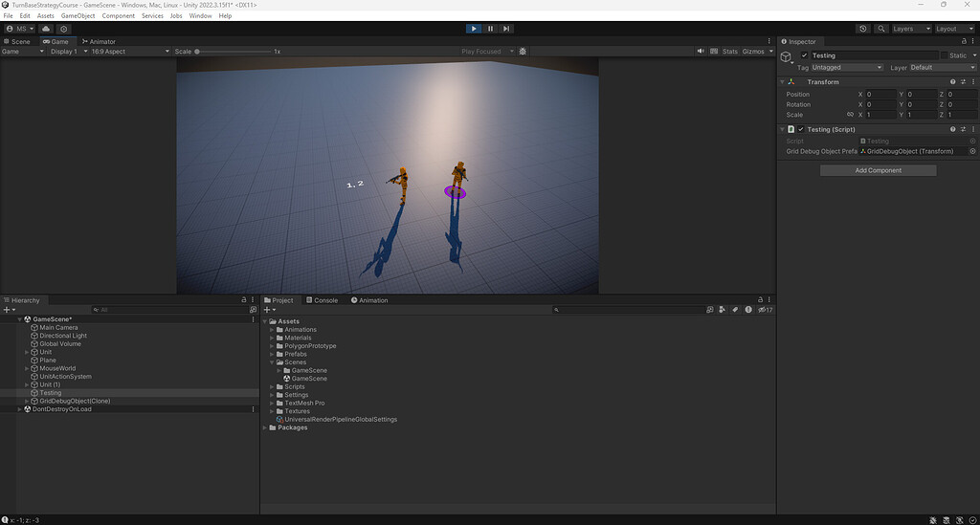Click the Inspector lock icon

click(964, 41)
